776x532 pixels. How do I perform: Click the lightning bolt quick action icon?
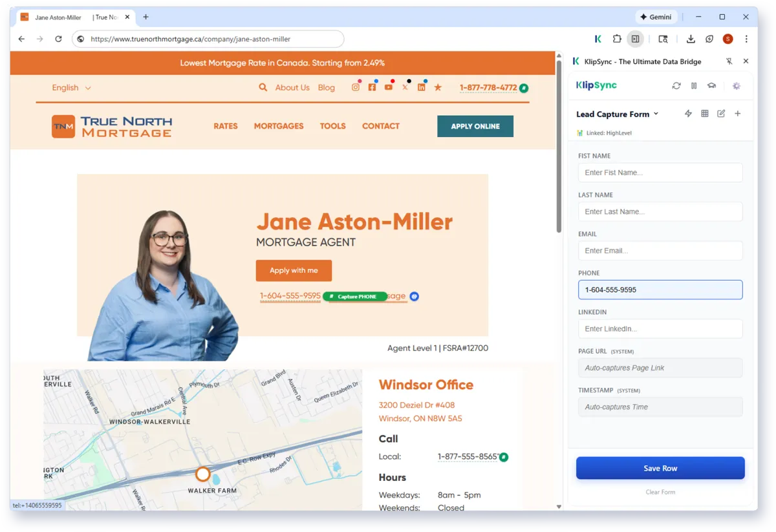(x=688, y=114)
